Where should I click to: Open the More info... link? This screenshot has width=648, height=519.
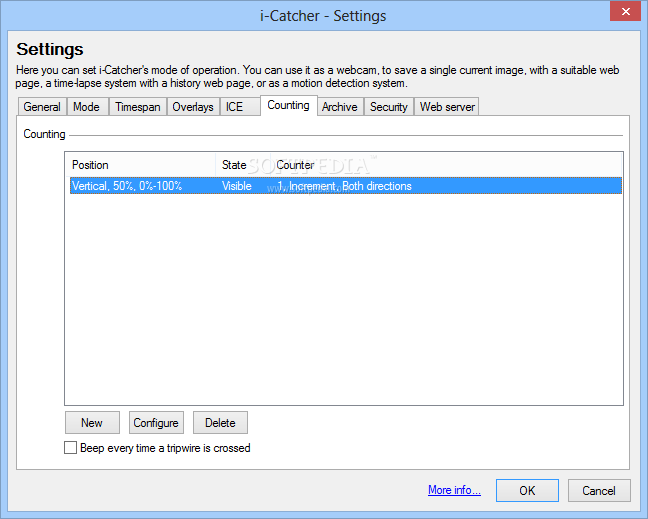point(454,490)
